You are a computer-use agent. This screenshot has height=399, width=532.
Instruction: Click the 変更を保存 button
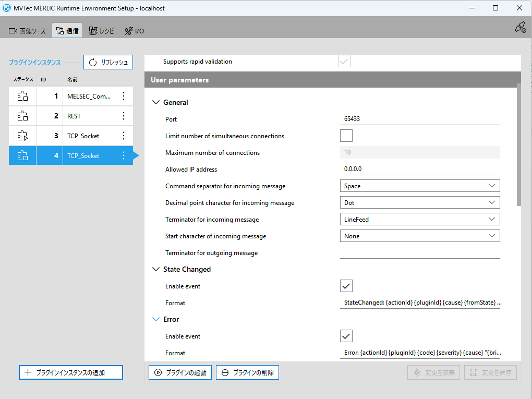tap(491, 372)
